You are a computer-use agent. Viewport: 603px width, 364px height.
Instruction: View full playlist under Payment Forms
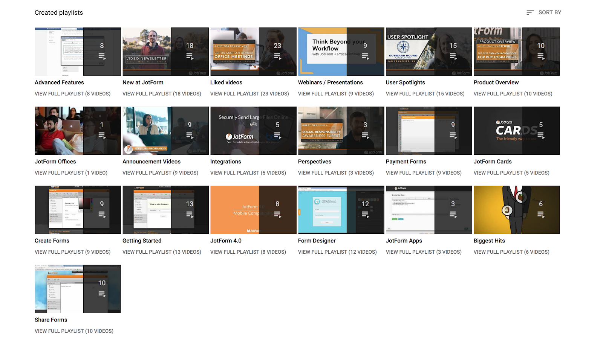(424, 173)
